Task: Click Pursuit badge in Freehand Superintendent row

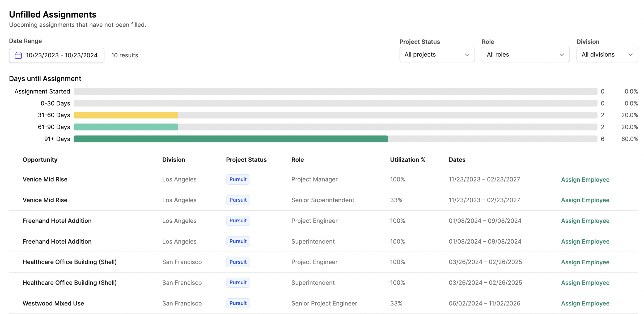Action: 238,241
